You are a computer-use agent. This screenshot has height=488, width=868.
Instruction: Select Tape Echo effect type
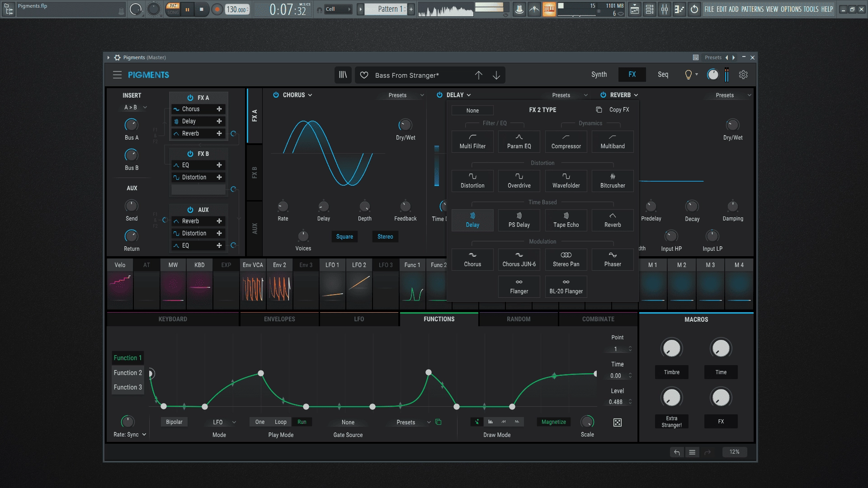pos(566,220)
